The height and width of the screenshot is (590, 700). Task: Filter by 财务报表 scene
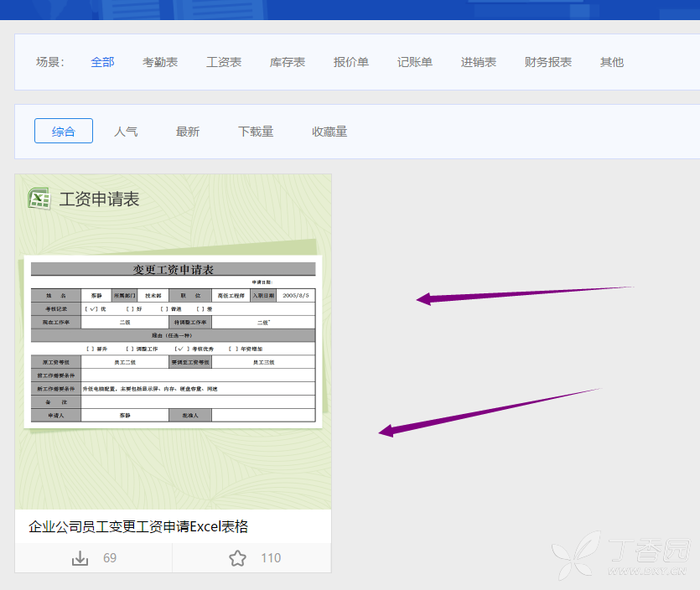pyautogui.click(x=548, y=62)
